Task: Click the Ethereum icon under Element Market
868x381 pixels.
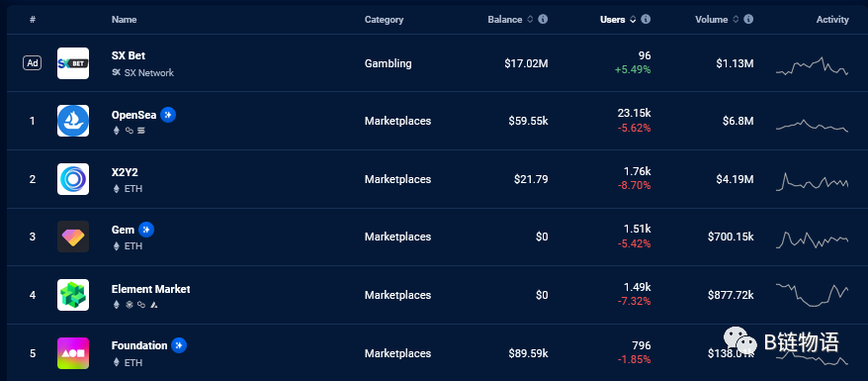Action: click(117, 305)
